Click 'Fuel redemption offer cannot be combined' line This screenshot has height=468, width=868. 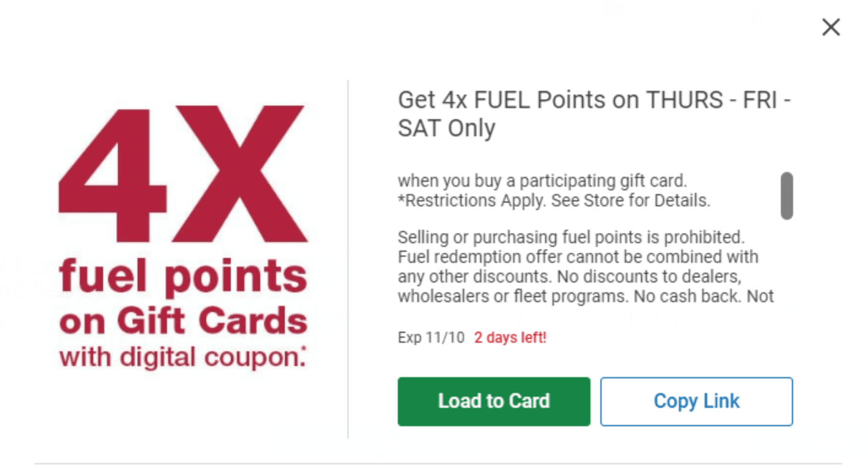578,257
